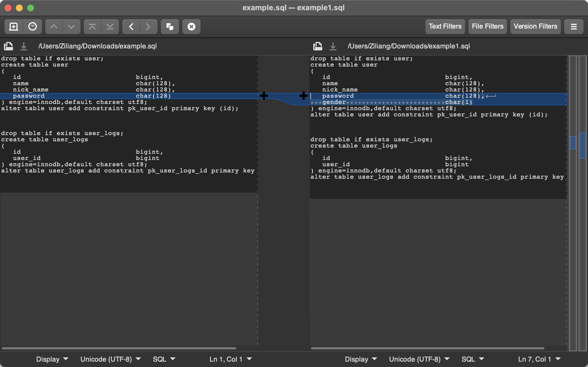588x367 pixels.
Task: Open the Text Filters menu
Action: coord(445,27)
